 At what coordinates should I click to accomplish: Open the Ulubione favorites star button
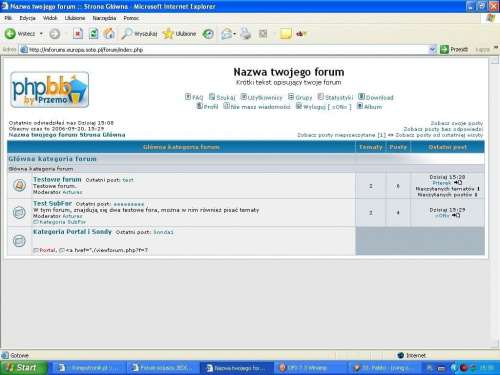coord(179,33)
